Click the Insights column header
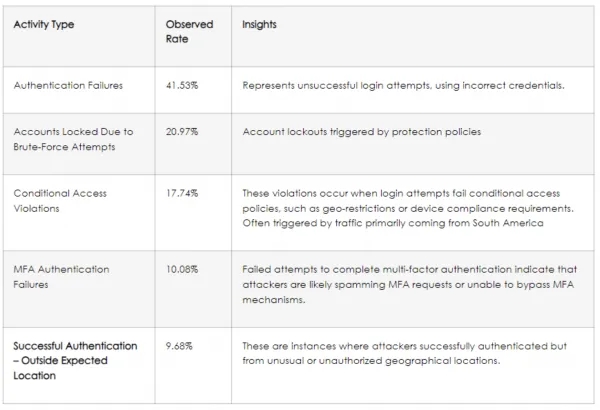The width and height of the screenshot is (600, 410). pos(260,25)
